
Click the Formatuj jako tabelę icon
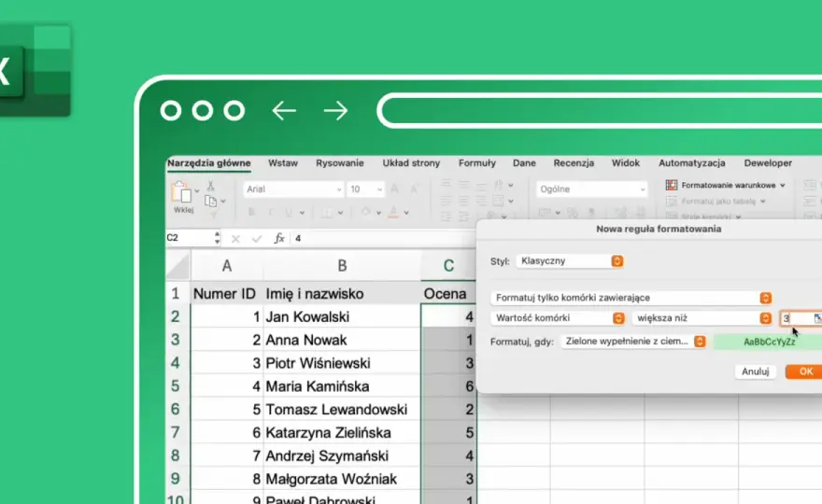[x=671, y=202]
